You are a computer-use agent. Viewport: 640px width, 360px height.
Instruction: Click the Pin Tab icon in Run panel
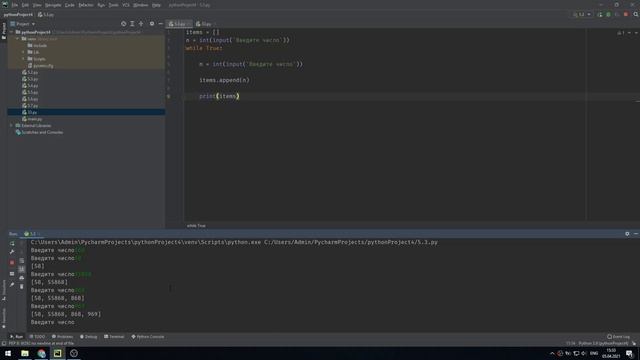(x=12, y=284)
